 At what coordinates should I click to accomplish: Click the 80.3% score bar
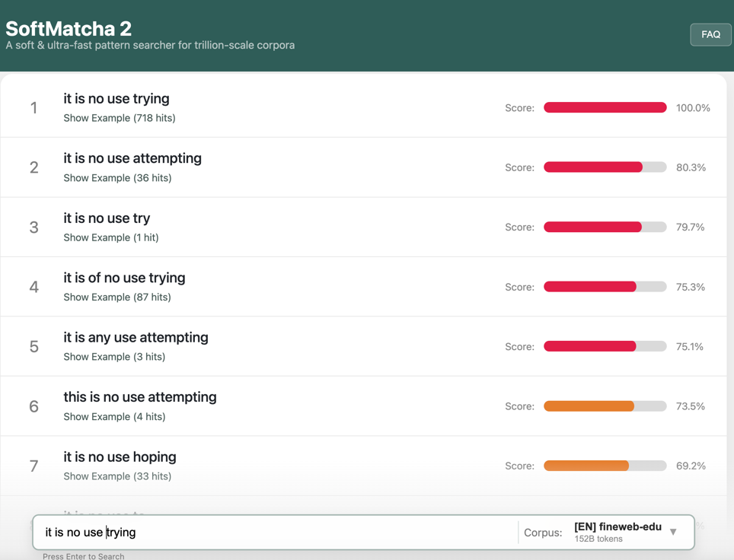[605, 167]
